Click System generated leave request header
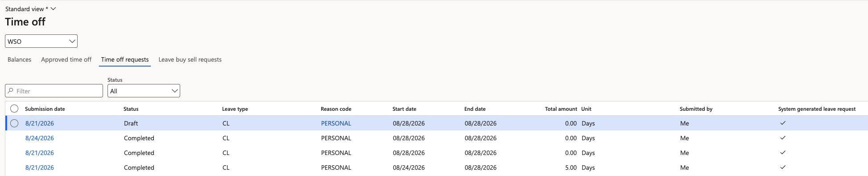Viewport: 868px width, 176px height. (x=817, y=109)
